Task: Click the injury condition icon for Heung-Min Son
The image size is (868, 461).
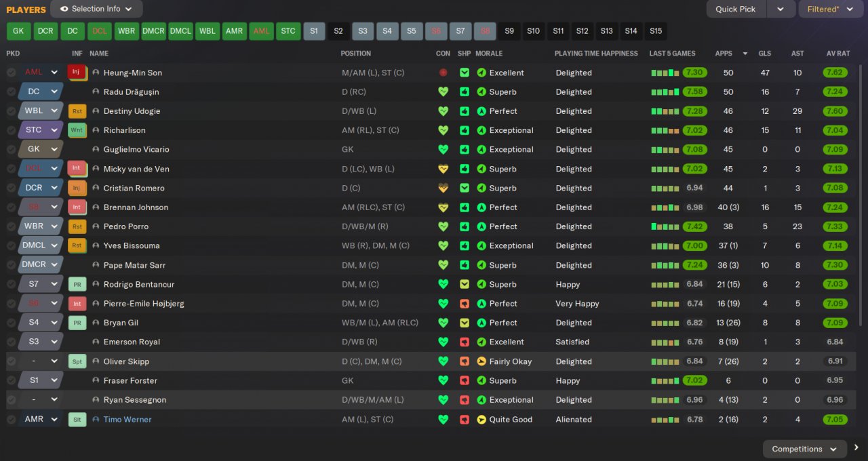Action: click(x=443, y=73)
